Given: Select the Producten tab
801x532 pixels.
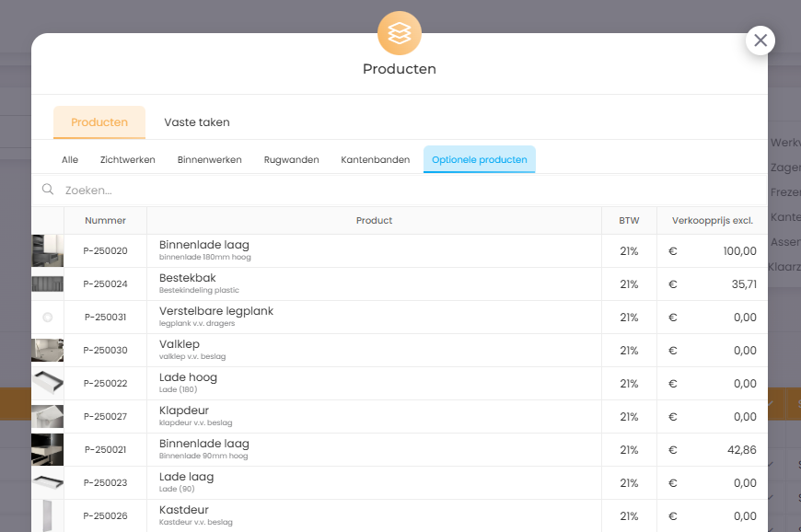Looking at the screenshot, I should 99,122.
